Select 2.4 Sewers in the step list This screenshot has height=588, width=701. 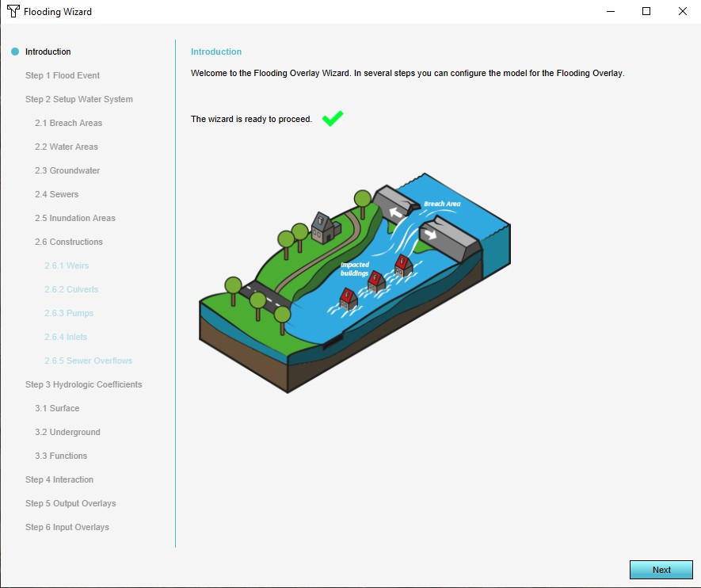pos(56,194)
